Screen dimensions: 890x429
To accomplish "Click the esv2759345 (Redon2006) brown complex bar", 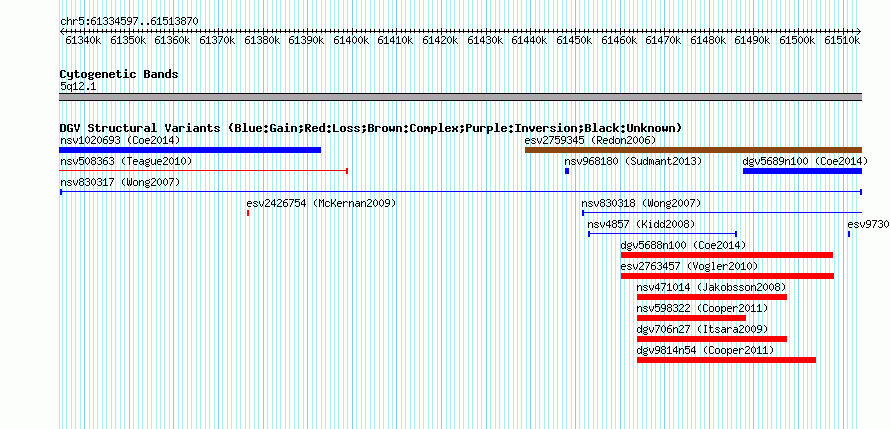I will tap(694, 150).
